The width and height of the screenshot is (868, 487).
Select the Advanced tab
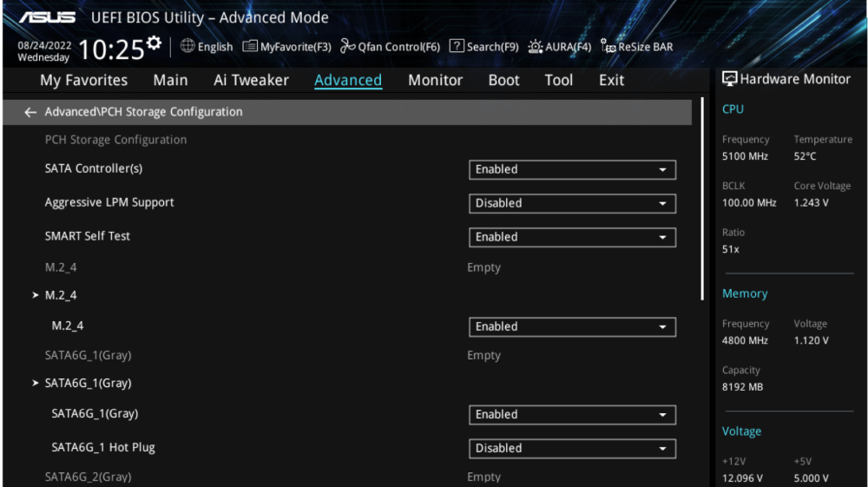(348, 80)
